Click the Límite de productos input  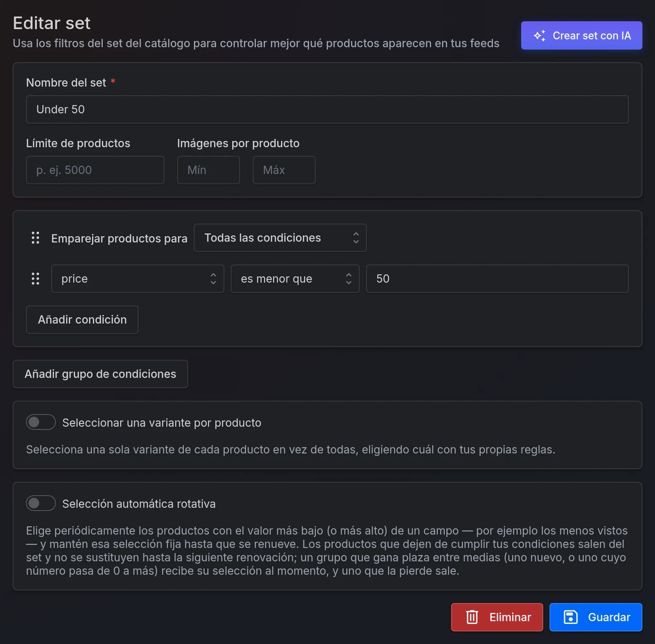(95, 170)
